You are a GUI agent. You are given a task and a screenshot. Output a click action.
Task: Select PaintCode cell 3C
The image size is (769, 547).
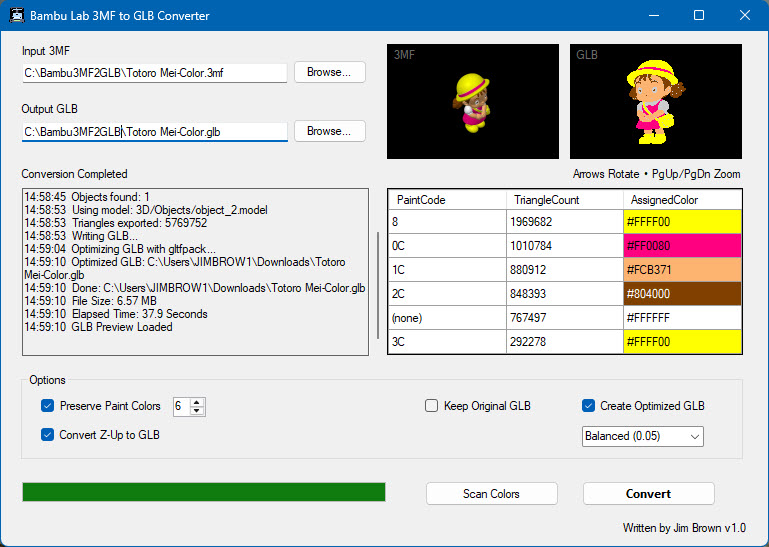447,342
